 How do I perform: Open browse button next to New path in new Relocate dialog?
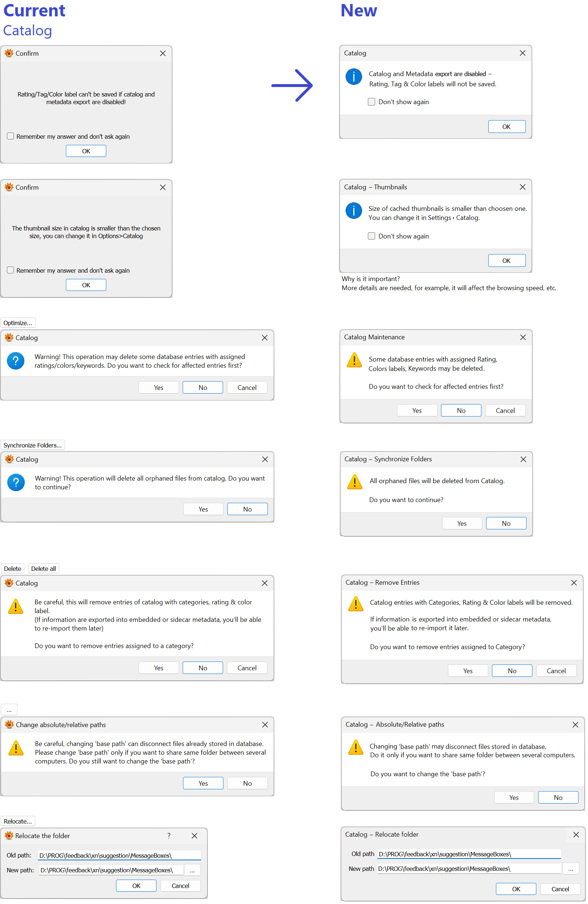tap(571, 869)
